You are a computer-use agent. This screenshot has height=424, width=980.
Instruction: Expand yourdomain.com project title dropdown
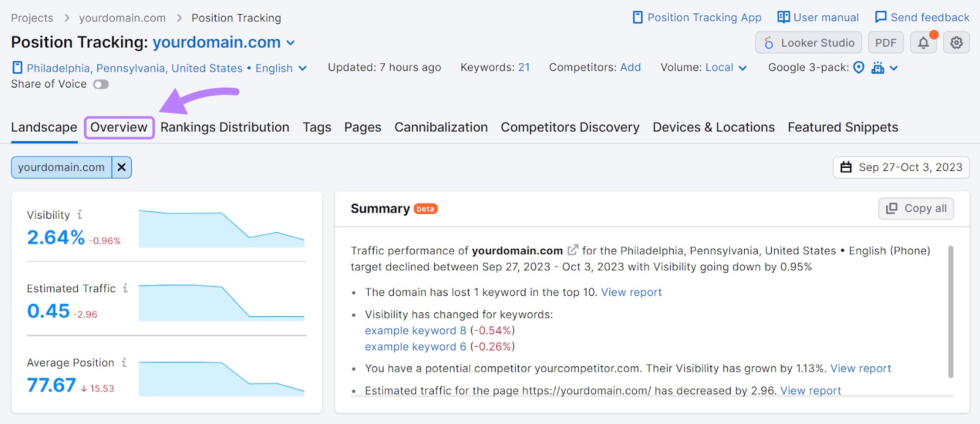290,42
